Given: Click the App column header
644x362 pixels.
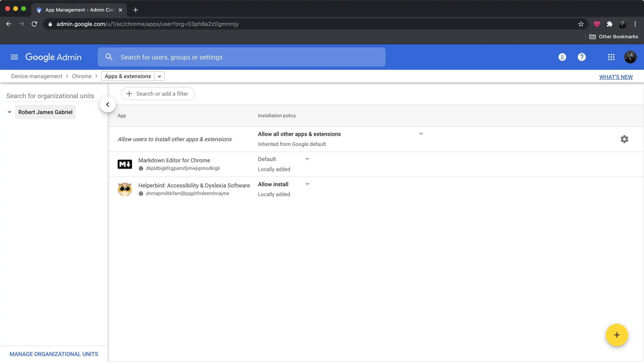Looking at the screenshot, I should (x=122, y=115).
